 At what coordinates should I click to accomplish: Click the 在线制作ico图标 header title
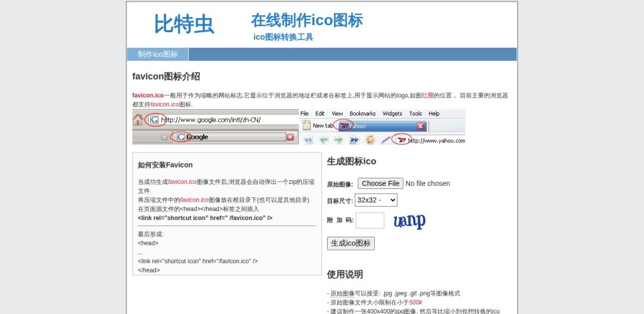(x=307, y=20)
